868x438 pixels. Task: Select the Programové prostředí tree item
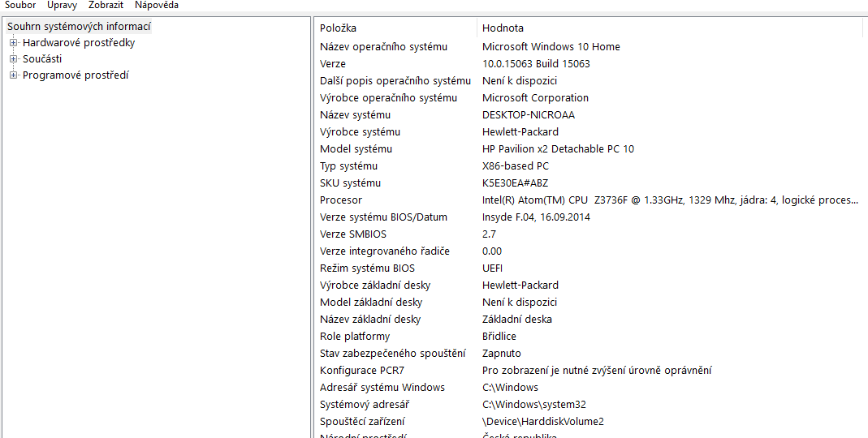pyautogui.click(x=76, y=75)
